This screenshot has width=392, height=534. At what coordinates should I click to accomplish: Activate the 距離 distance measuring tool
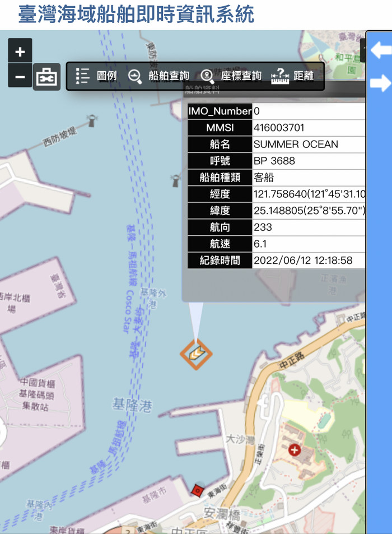292,76
